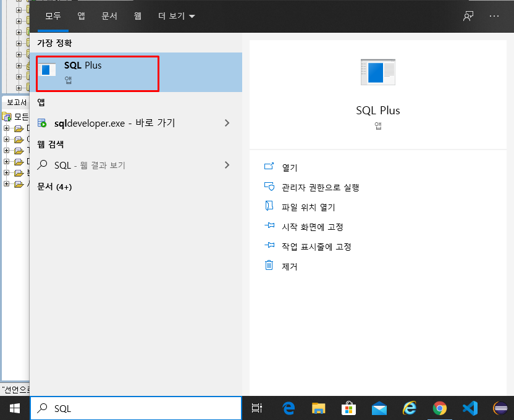Click the trash can icon

269,265
